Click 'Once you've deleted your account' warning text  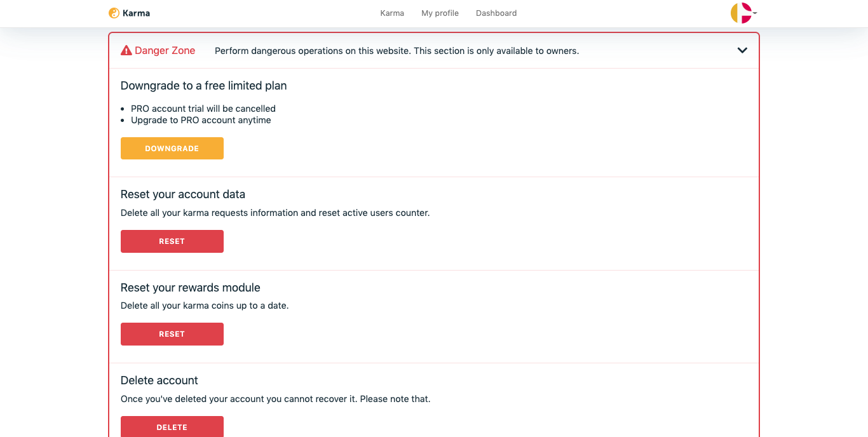[276, 399]
